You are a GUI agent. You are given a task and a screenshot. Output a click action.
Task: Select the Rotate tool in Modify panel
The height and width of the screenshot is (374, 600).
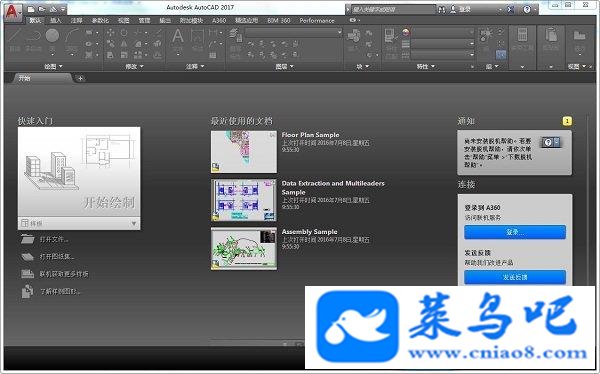tap(124, 33)
